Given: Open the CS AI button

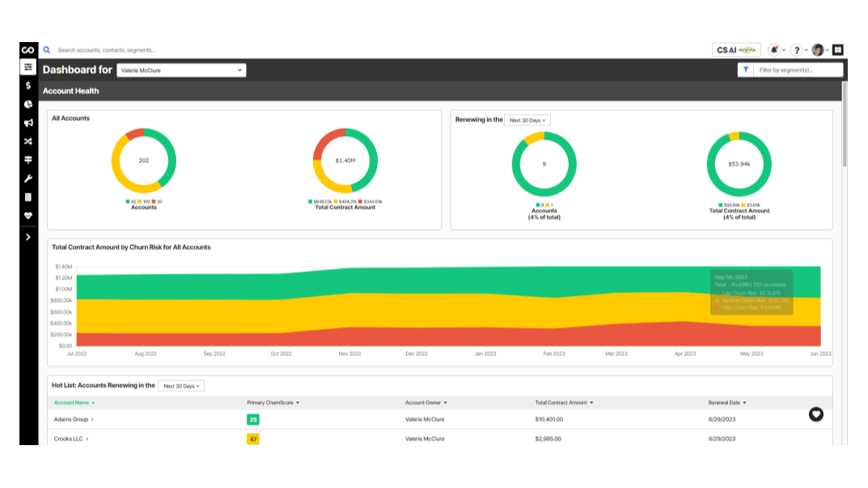Looking at the screenshot, I should coord(736,50).
